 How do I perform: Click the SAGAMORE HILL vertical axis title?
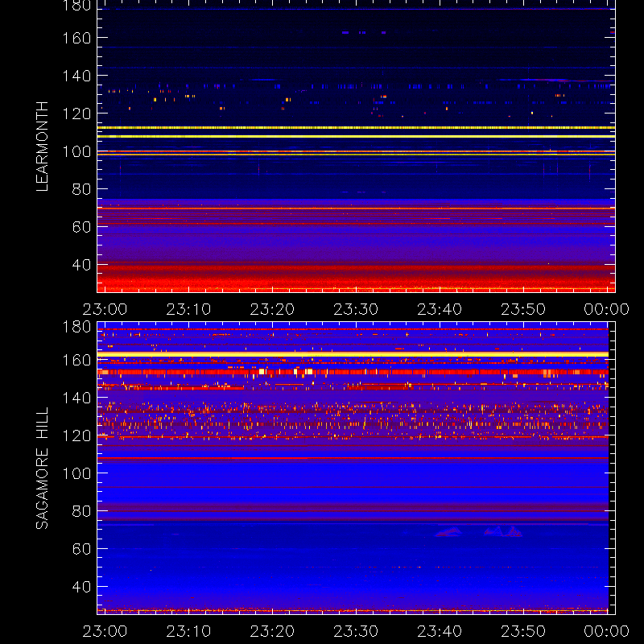pyautogui.click(x=42, y=469)
